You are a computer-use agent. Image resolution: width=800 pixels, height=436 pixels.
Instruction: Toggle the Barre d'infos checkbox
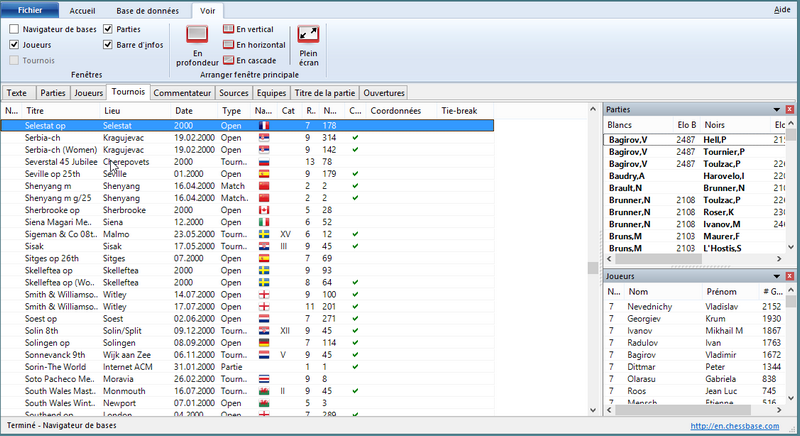coord(108,45)
